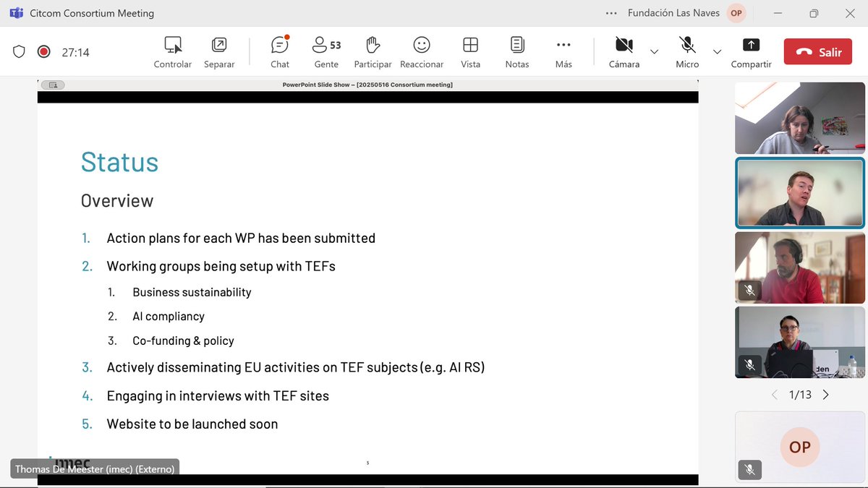This screenshot has height=488, width=868.
Task: Click the Microsoft Teams logo icon
Action: point(16,13)
